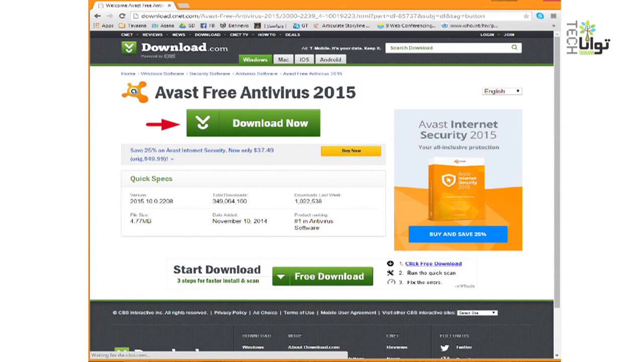Open NEWS in top navigation
Image resolution: width=644 pixels, height=362 pixels.
pos(179,35)
